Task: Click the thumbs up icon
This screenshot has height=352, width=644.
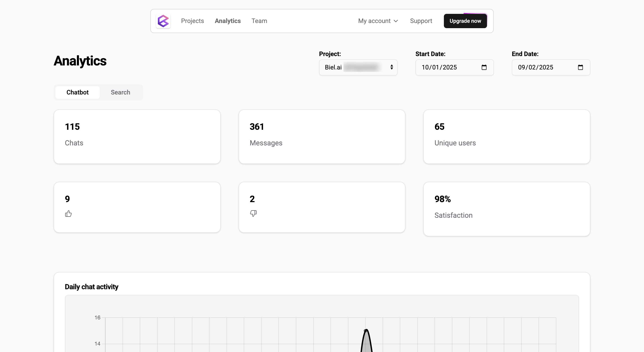Action: [x=68, y=213]
